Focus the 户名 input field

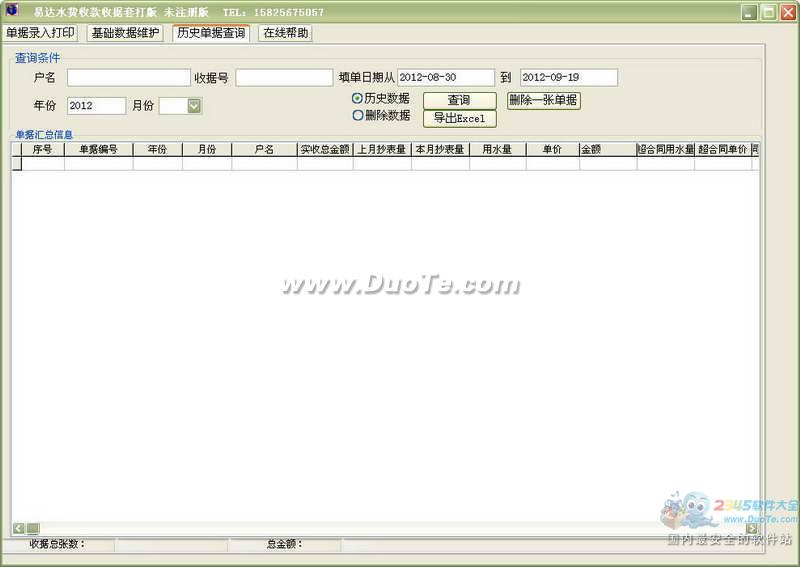pyautogui.click(x=128, y=77)
